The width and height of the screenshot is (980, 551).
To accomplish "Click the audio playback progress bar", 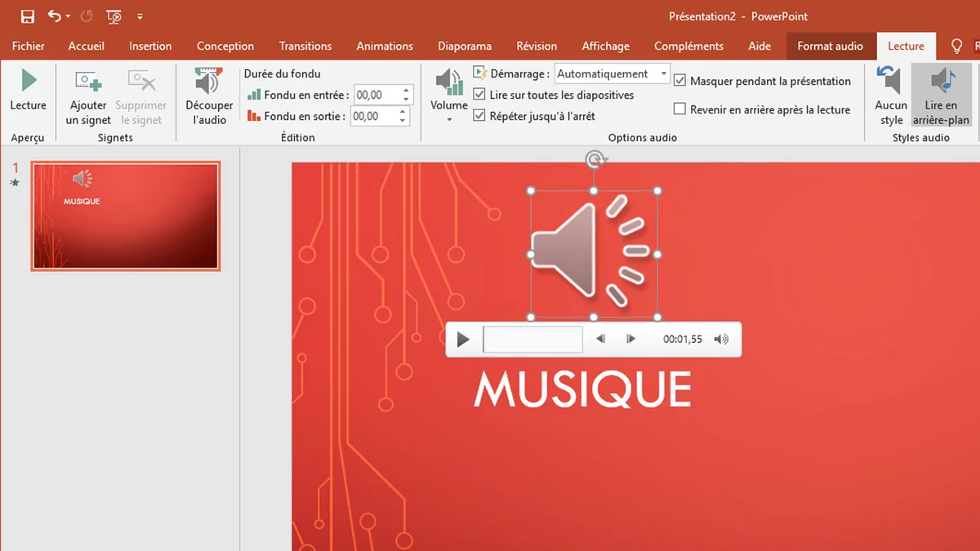I will (532, 340).
